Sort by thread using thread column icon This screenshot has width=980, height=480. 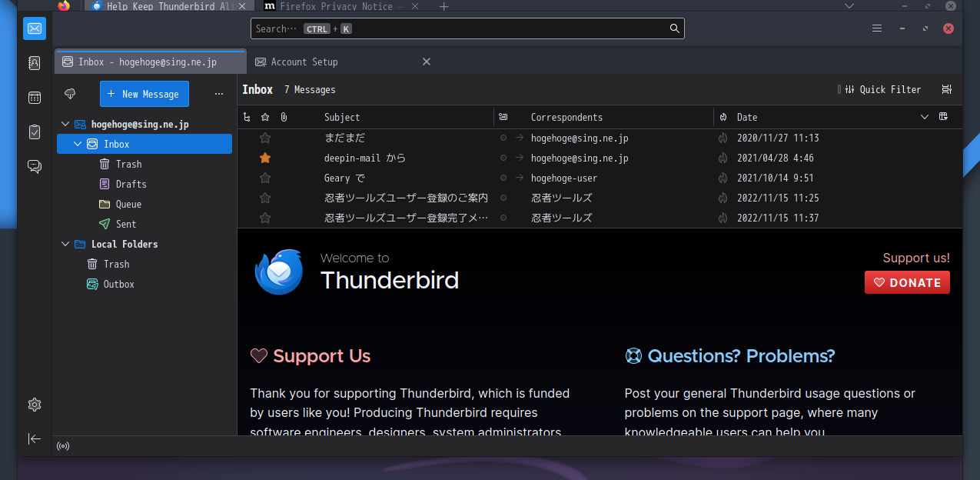[x=247, y=117]
